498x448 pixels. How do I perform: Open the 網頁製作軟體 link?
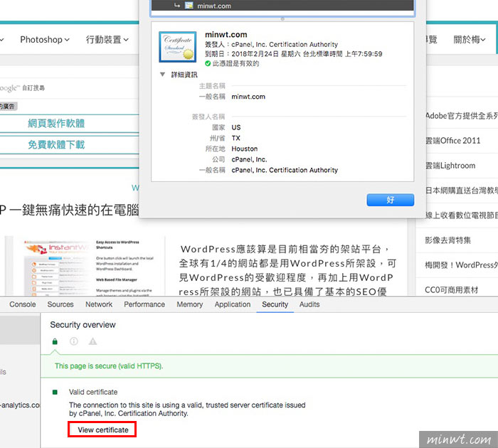click(x=56, y=124)
